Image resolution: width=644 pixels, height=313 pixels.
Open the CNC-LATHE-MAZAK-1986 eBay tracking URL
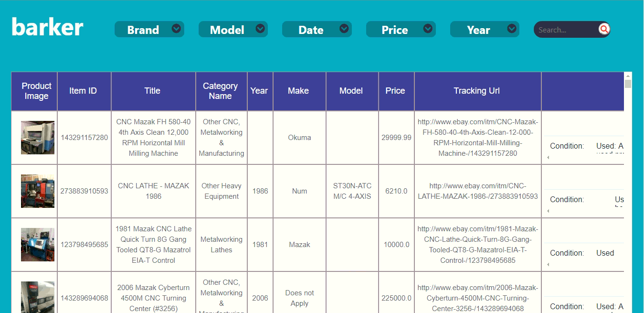pos(477,191)
